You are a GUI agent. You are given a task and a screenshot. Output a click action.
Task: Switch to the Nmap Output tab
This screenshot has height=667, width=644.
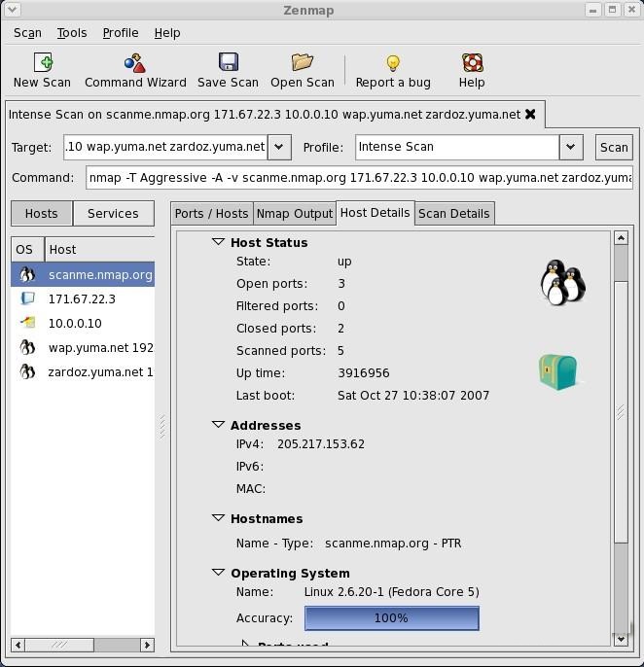pos(294,213)
